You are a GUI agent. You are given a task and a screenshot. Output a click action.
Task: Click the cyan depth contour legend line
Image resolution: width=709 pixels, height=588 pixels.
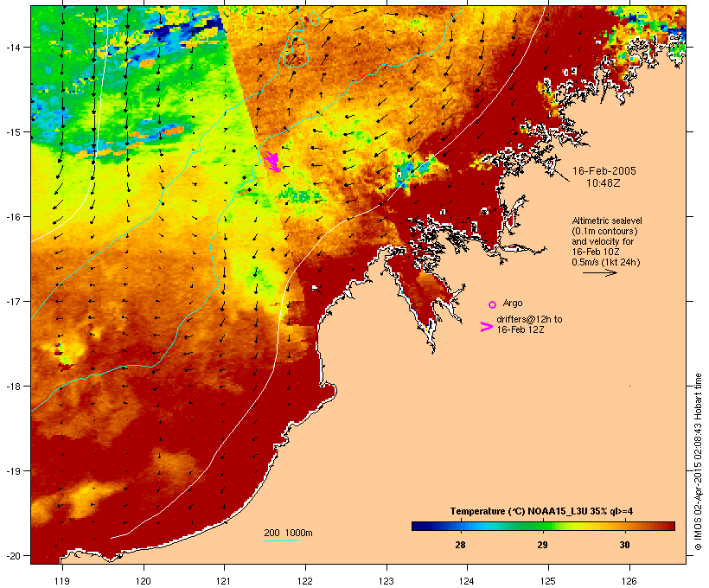[x=281, y=540]
